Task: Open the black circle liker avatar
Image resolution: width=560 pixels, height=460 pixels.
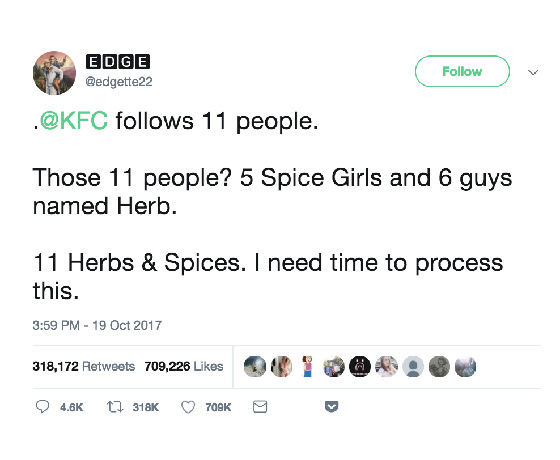Action: pos(360,366)
